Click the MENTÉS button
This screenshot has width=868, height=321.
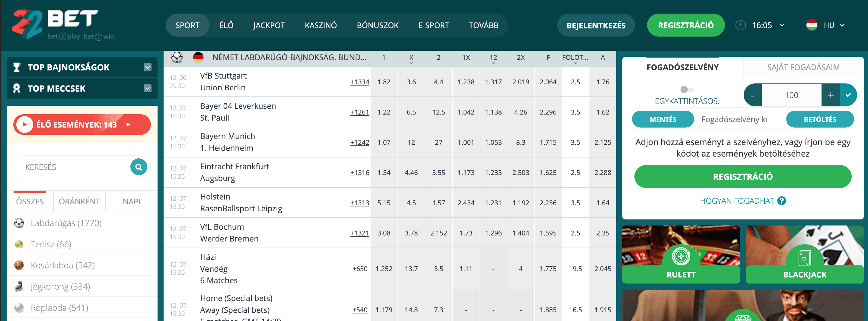[663, 119]
